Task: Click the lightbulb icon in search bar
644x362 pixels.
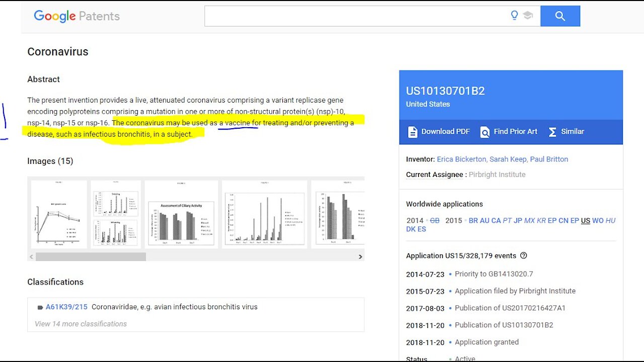Action: coord(514,16)
